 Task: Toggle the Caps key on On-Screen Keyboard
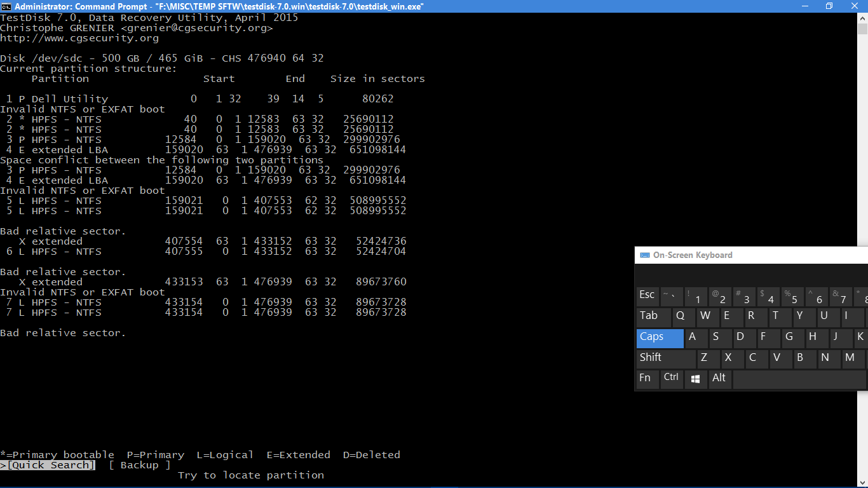pos(660,338)
